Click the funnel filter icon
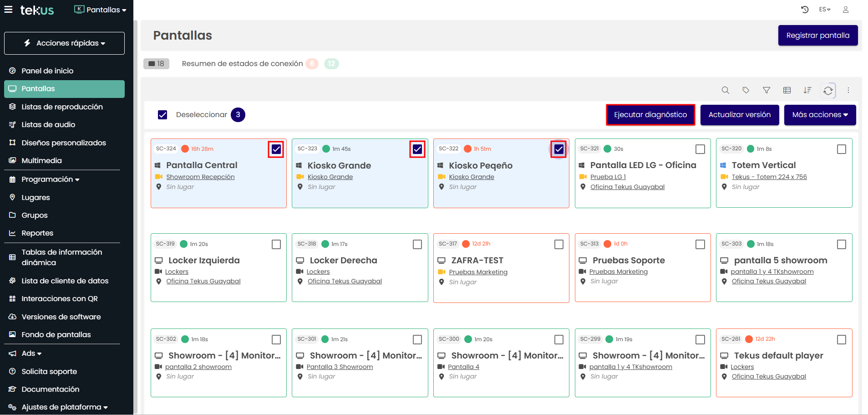 click(x=766, y=90)
